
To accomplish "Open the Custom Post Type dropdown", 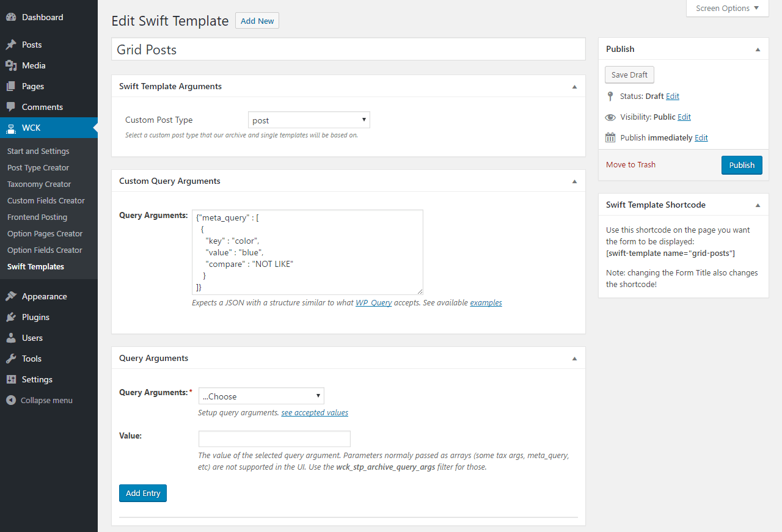I will click(x=309, y=119).
